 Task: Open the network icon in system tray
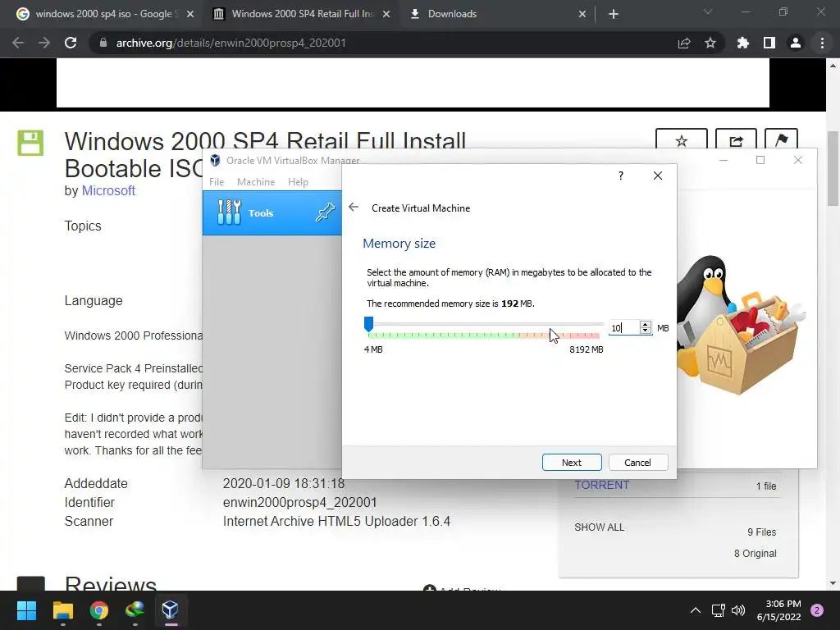coord(718,610)
